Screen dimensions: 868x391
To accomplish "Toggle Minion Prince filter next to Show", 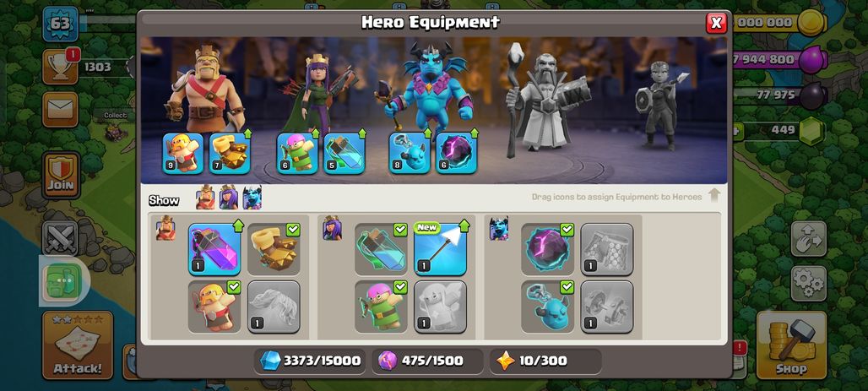I will 252,197.
